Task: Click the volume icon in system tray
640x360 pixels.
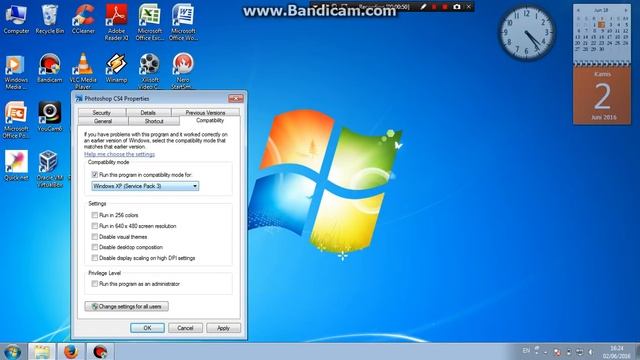Action: [x=590, y=351]
